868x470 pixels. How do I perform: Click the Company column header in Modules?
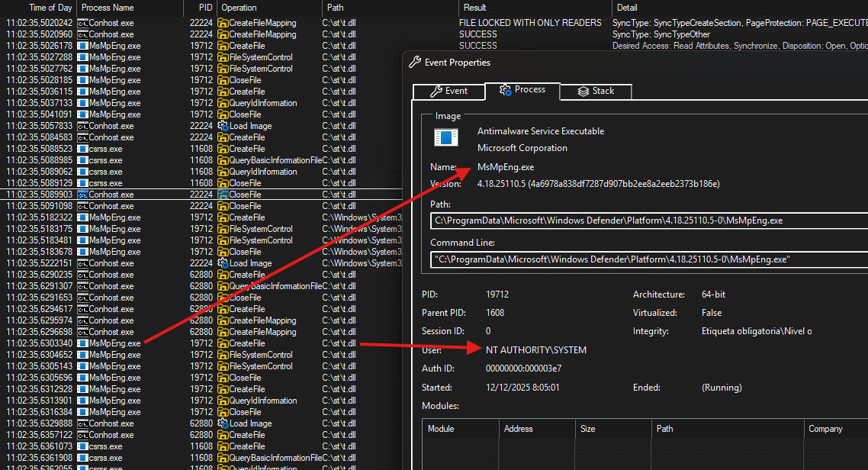point(825,429)
